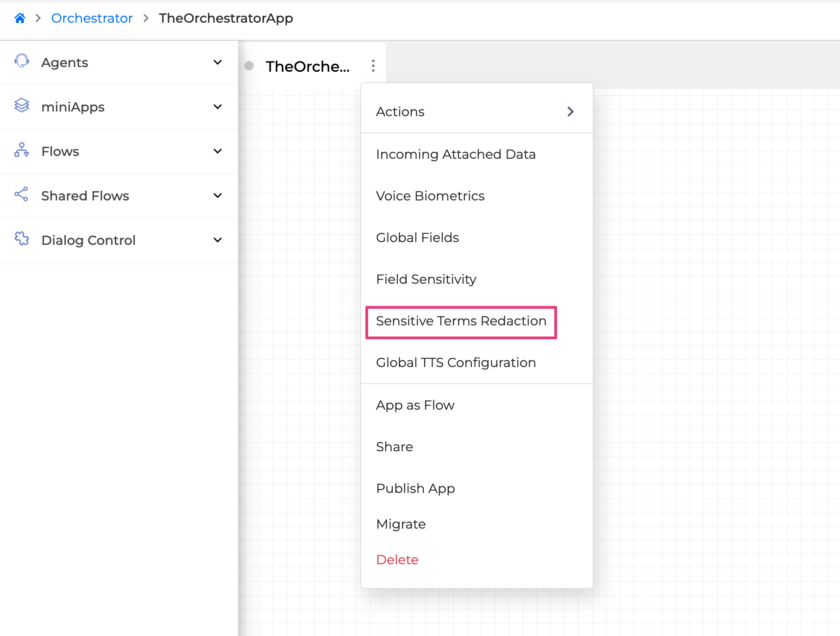Switch to the TheOrche... app tab
Image resolution: width=840 pixels, height=636 pixels.
[307, 67]
